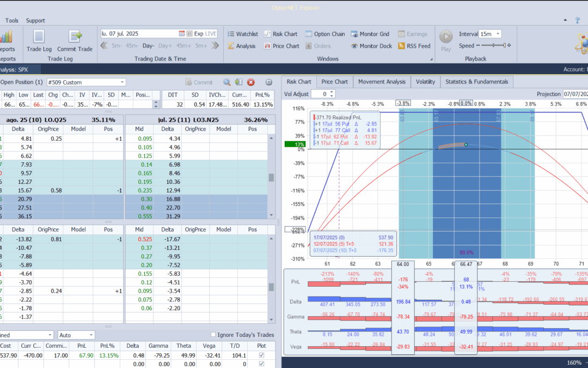The height and width of the screenshot is (368, 588).
Task: Click the time picker icon beside Exp
Action: [189, 33]
